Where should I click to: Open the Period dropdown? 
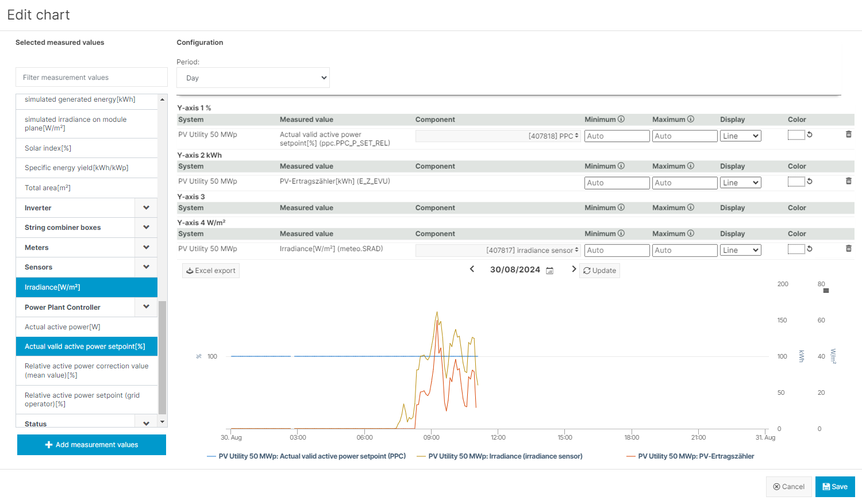click(x=253, y=78)
